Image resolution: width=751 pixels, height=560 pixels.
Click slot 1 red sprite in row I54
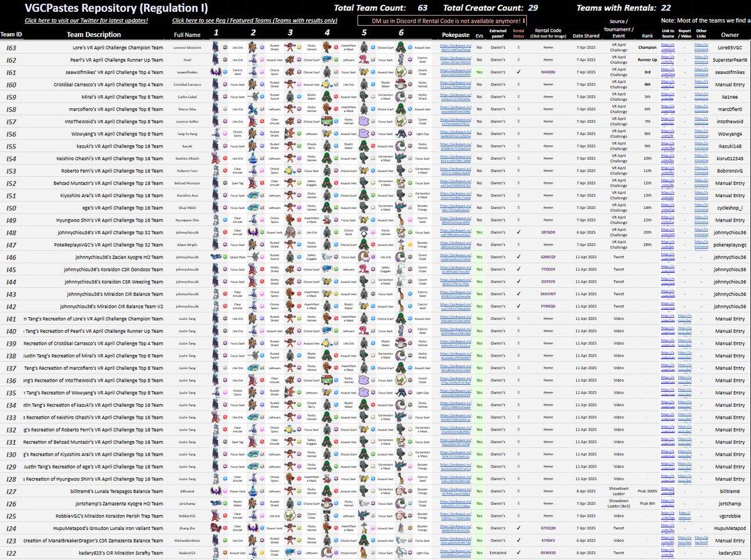[x=216, y=158]
